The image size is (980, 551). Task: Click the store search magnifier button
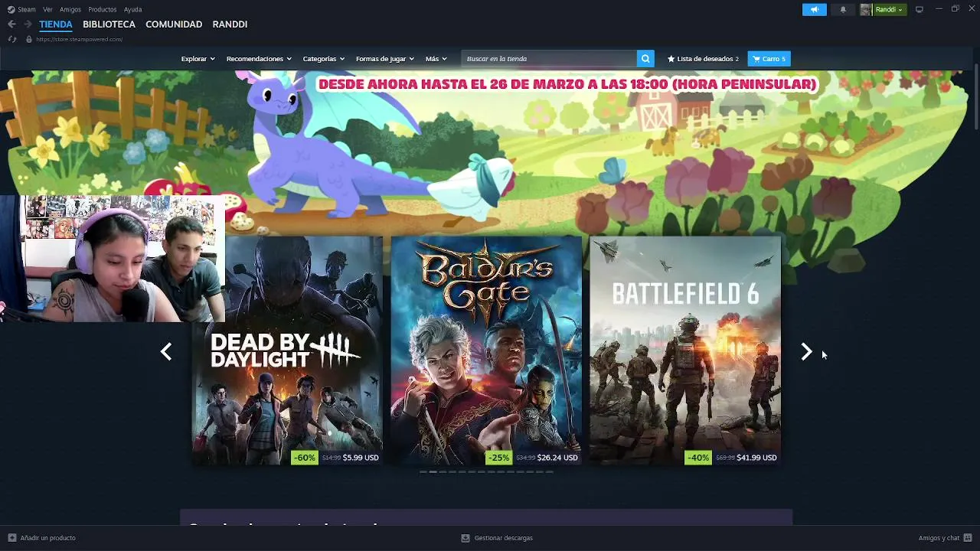click(646, 59)
